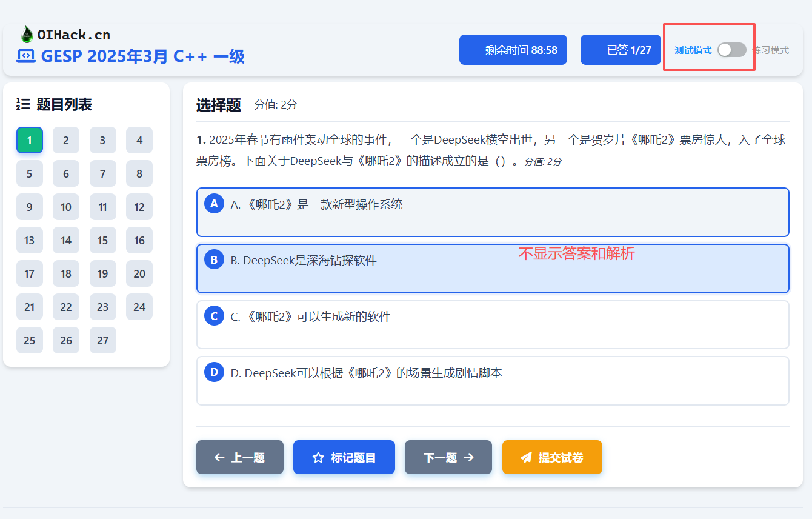Click the left arrow icon on 上一题
The height and width of the screenshot is (519, 812).
[x=219, y=457]
